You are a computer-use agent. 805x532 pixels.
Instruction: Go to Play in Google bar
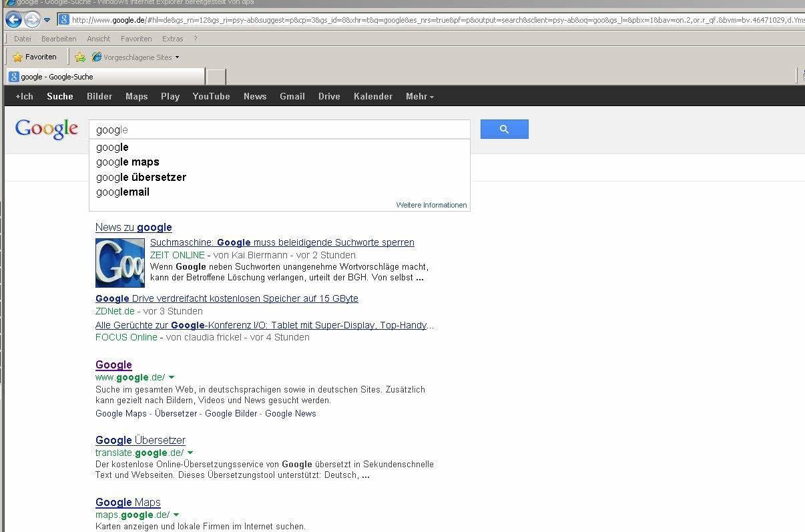pos(170,96)
